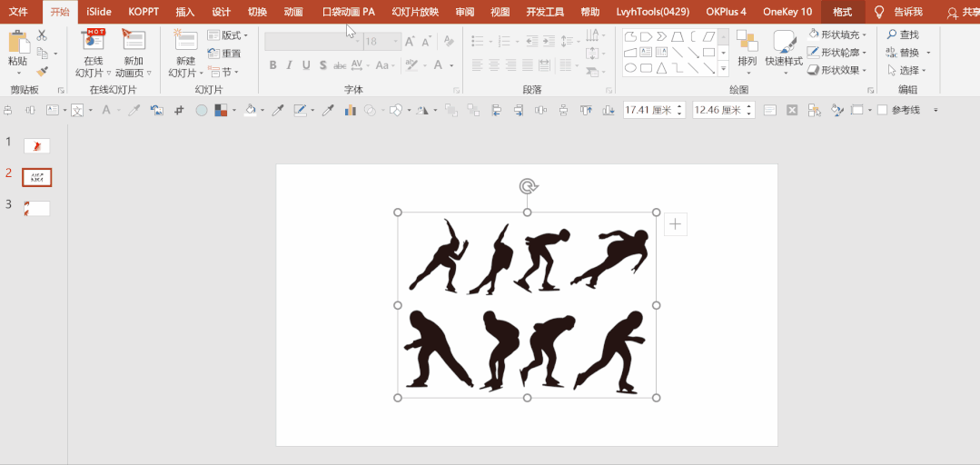Viewport: 980px width, 465px height.
Task: Click the Format Painter brush icon
Action: 43,72
